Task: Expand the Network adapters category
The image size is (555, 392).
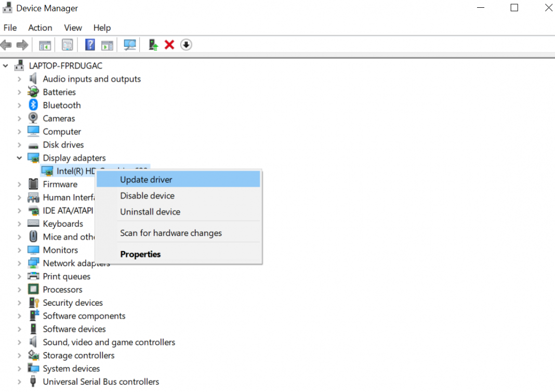Action: (x=19, y=263)
